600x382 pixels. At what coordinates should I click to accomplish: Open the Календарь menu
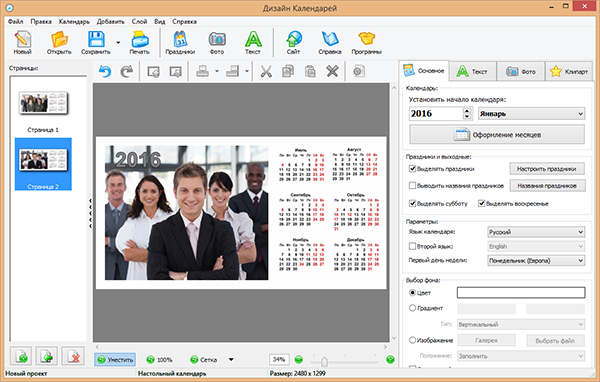point(74,21)
